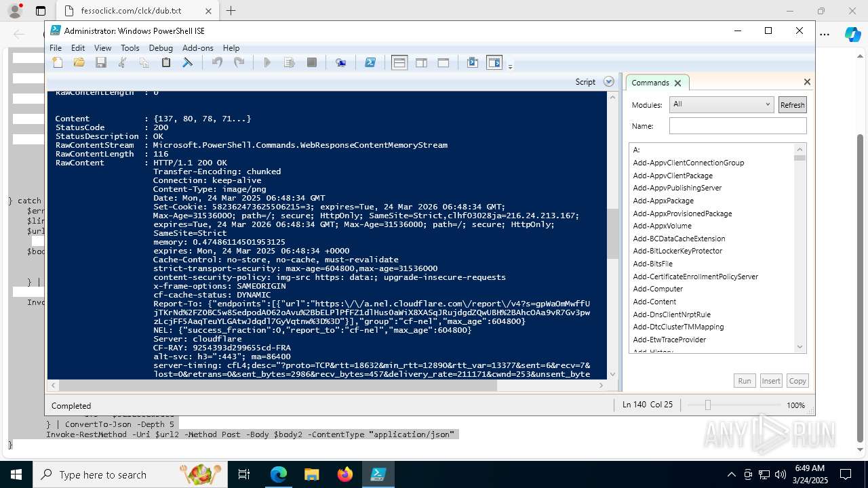Close the Commands tab with its X
This screenshot has height=488, width=868.
[x=677, y=83]
